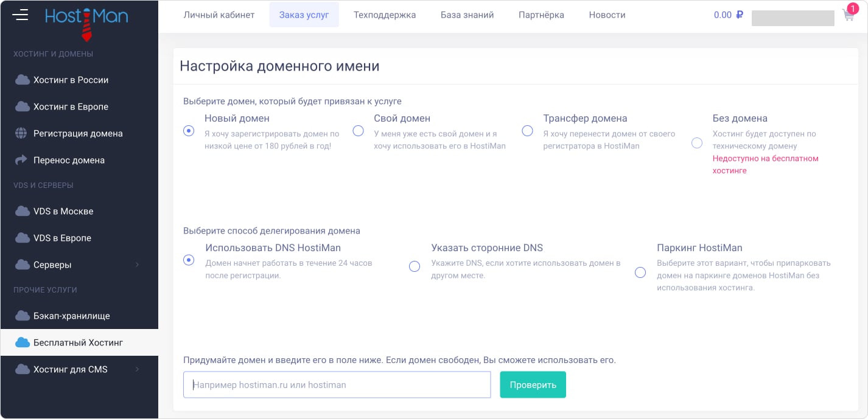Enable Указать сторонние DNS delegation option

pos(415,266)
